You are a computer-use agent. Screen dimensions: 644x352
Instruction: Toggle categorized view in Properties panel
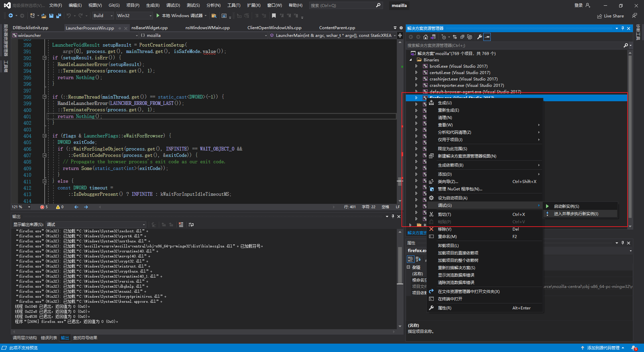411,259
